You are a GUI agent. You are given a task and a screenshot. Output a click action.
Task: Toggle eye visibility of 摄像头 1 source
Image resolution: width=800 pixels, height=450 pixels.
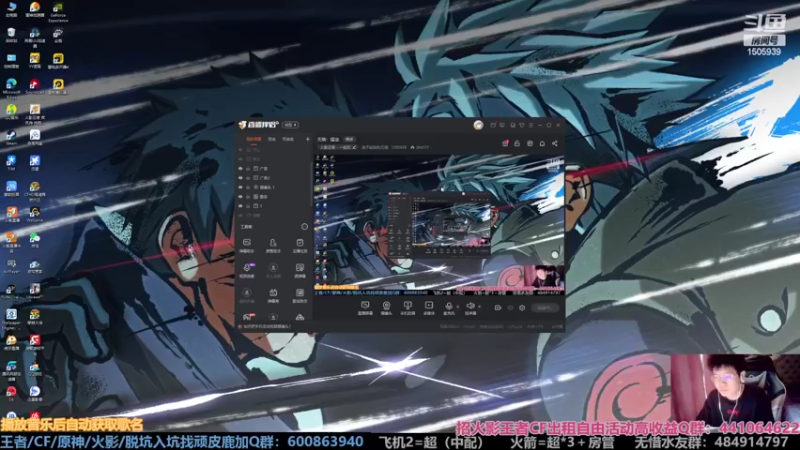(240, 187)
